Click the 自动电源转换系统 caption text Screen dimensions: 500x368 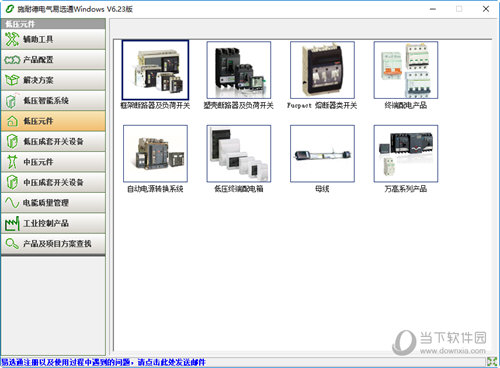pyautogui.click(x=155, y=189)
